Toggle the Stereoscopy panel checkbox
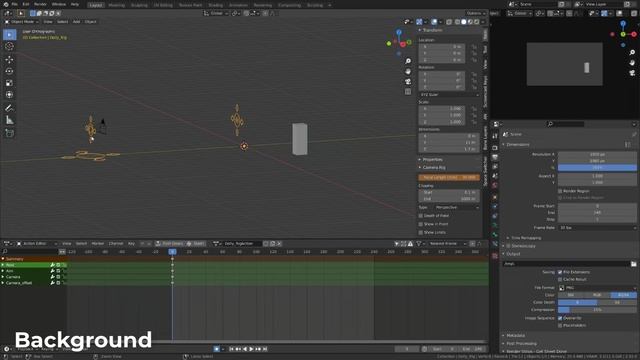The width and height of the screenshot is (640, 360). click(509, 246)
